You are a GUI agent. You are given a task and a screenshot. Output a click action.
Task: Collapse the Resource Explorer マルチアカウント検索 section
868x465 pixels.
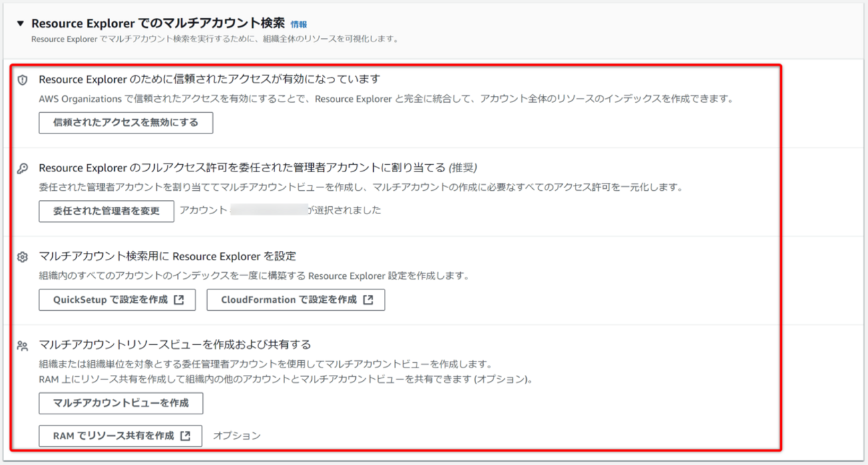pyautogui.click(x=21, y=23)
